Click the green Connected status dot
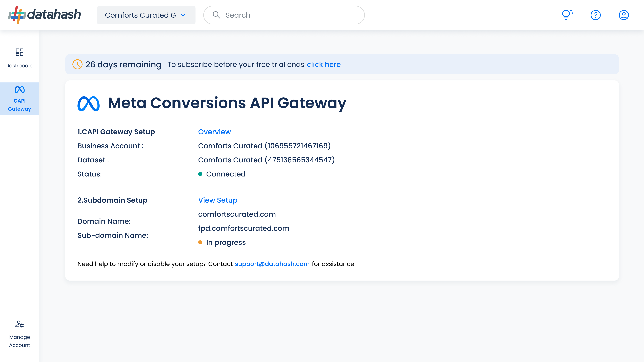 click(200, 174)
